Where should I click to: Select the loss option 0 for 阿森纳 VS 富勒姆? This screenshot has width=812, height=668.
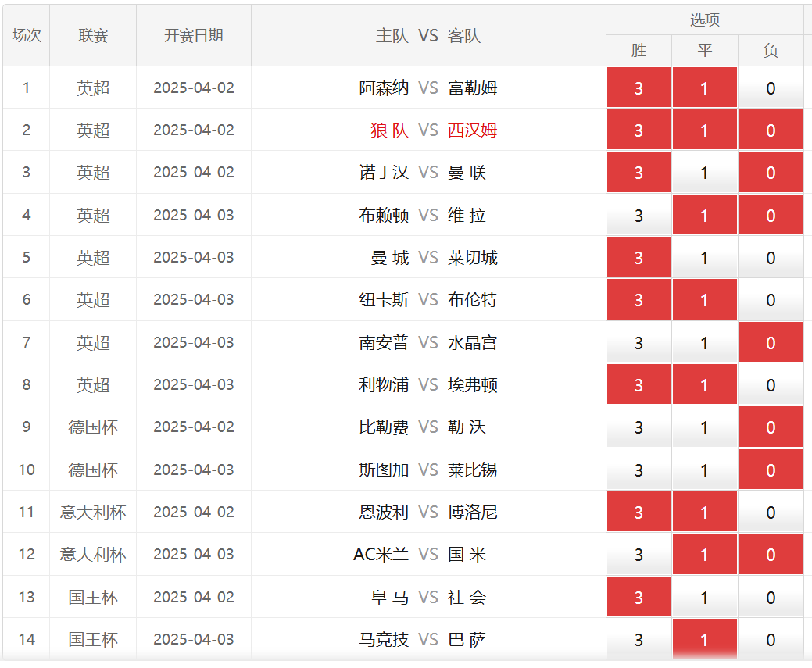coord(771,88)
